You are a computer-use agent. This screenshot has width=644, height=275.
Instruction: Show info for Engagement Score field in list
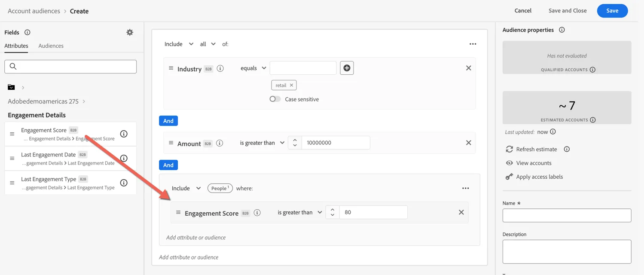124,134
